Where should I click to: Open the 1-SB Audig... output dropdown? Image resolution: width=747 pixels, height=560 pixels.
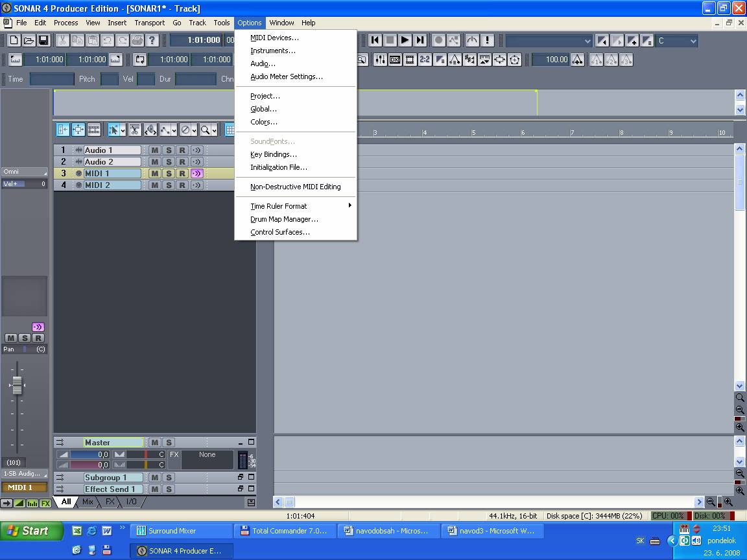tap(25, 474)
